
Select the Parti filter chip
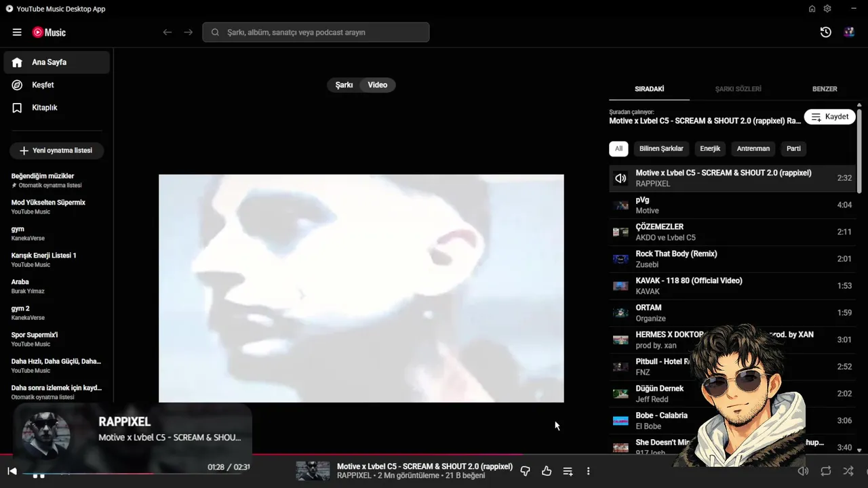(793, 148)
